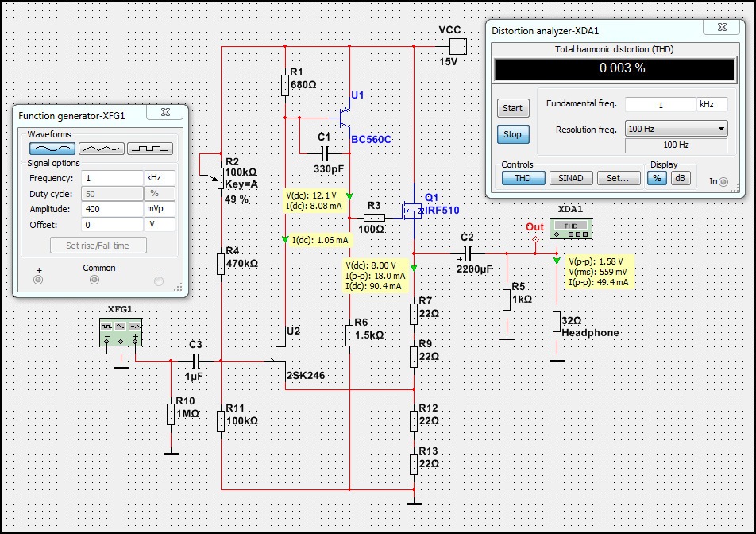The width and height of the screenshot is (756, 534).
Task: Select resistor R13 22Ω symbol
Action: (x=414, y=464)
